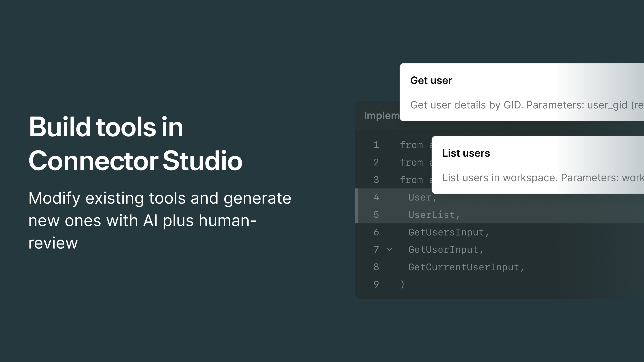Click line number 9 in gutter
This screenshot has width=644, height=362.
(x=376, y=284)
